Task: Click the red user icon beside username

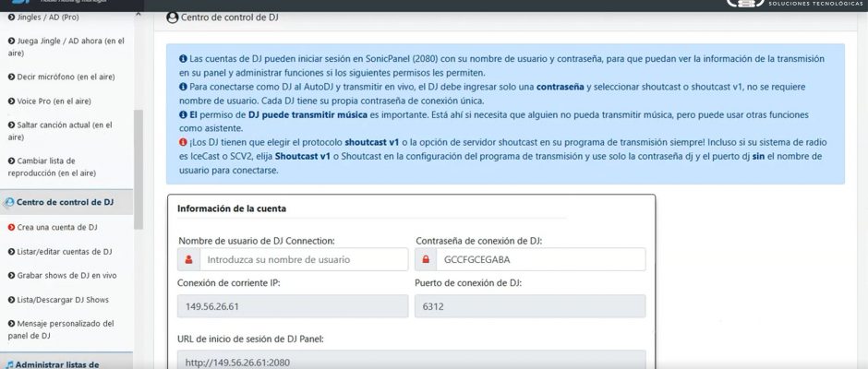Action: point(188,259)
